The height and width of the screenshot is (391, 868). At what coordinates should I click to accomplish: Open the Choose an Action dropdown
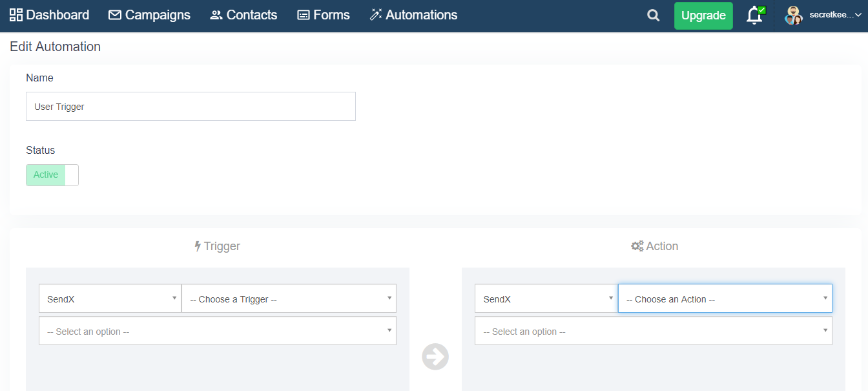pyautogui.click(x=725, y=299)
